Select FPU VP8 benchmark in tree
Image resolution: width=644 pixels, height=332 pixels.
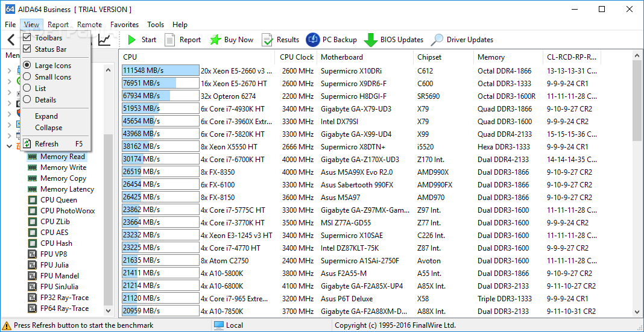coord(54,254)
